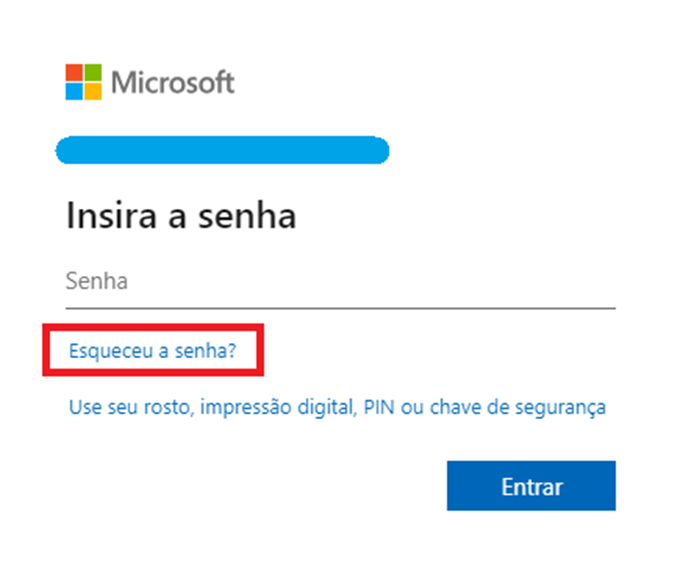Viewport: 694px width, 567px height.
Task: Click the redacted blue account email bar
Action: tap(222, 151)
